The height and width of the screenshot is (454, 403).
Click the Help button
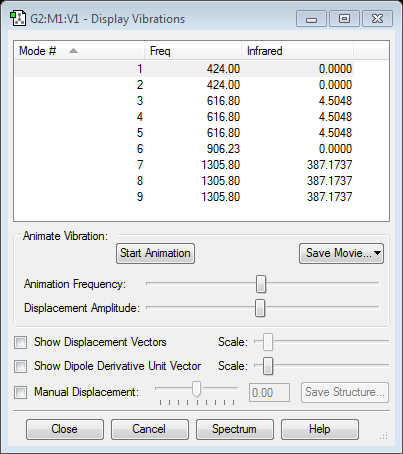[x=320, y=429]
